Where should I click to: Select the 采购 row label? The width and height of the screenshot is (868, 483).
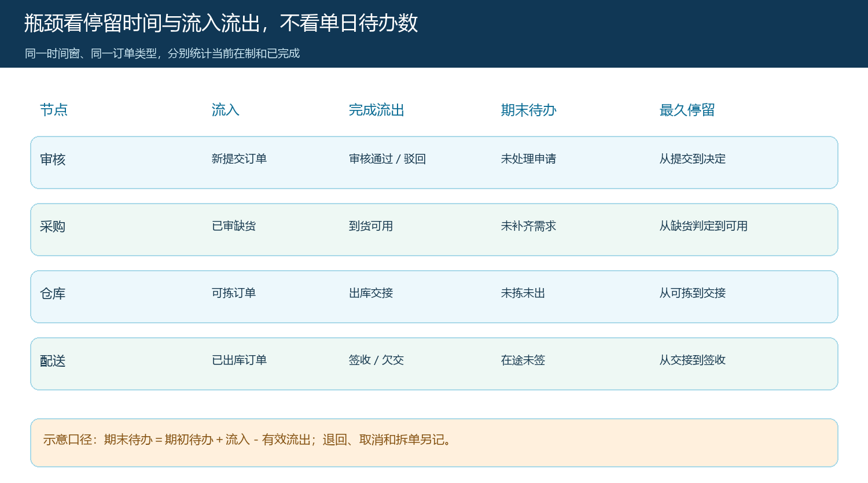[x=53, y=227]
